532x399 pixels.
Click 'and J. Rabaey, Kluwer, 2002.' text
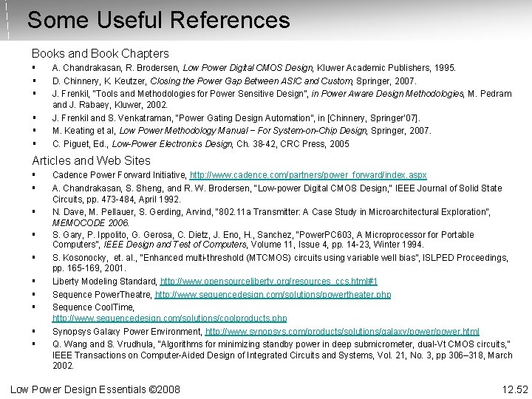coord(110,104)
